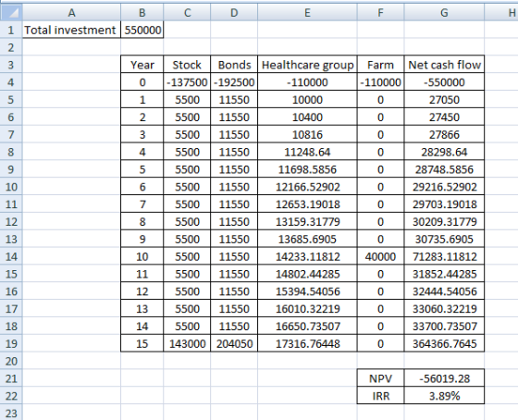Select row 2 header
This screenshot has height=420, width=518.
point(11,47)
